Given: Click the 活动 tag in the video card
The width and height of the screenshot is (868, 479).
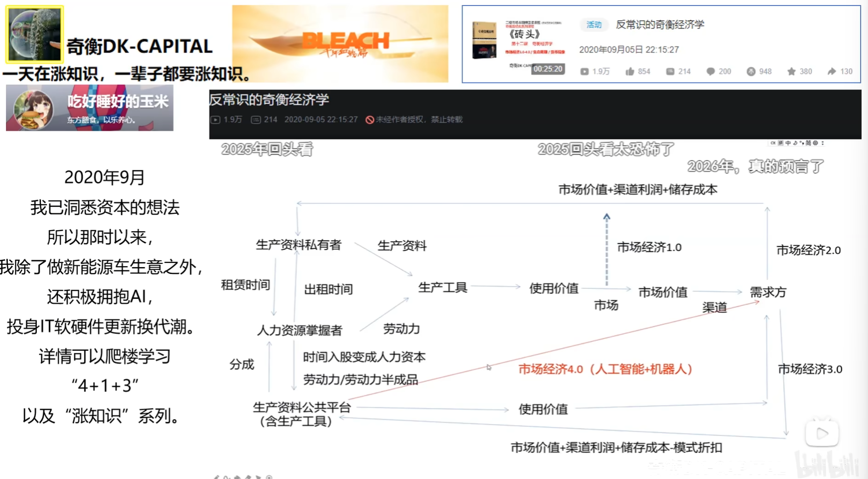Looking at the screenshot, I should point(594,25).
